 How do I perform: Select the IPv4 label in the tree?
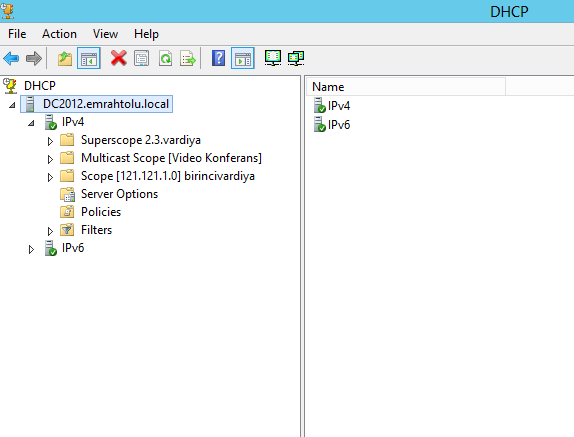click(73, 122)
